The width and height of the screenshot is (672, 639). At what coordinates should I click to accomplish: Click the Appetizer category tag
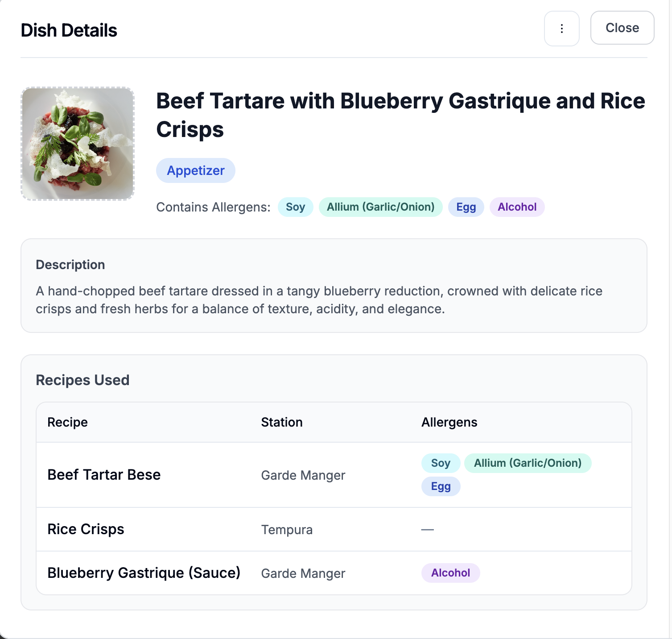coord(195,170)
